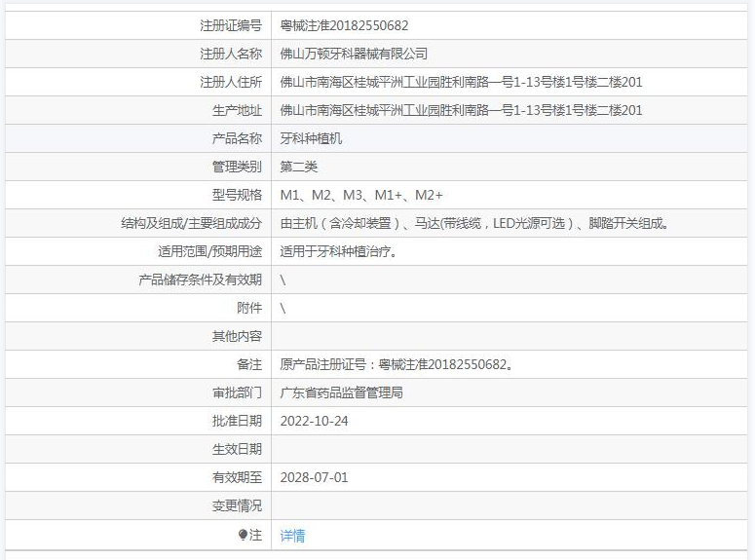The width and height of the screenshot is (755, 560).
Task: Click the 其他内容 label
Action: [237, 336]
